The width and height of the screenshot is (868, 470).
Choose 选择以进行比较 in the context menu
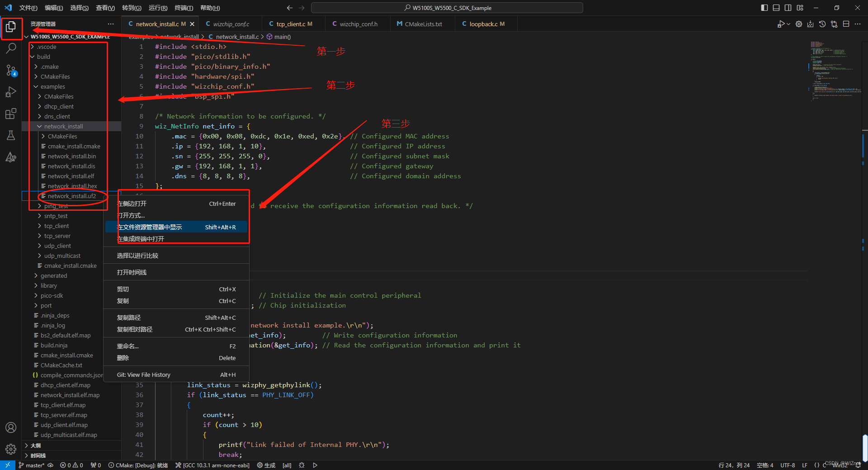pyautogui.click(x=177, y=256)
